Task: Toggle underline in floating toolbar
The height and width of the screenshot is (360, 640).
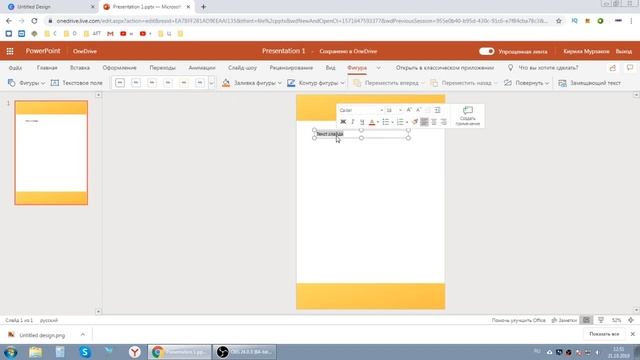Action: pos(362,122)
